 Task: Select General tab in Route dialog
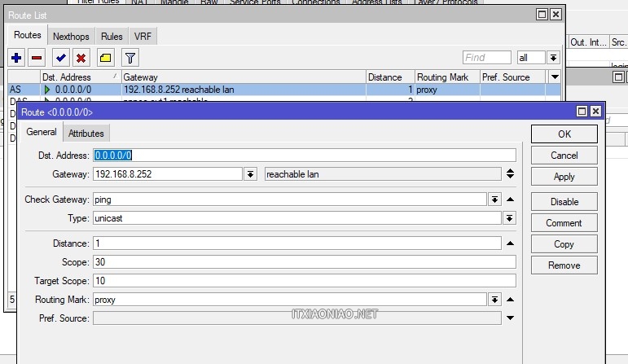(42, 132)
